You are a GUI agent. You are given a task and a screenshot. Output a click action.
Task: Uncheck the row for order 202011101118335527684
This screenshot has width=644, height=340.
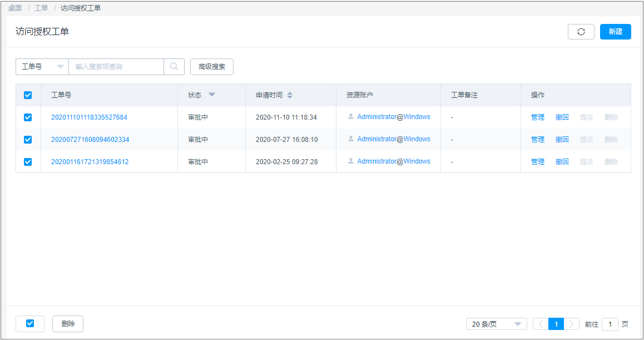[x=28, y=117]
